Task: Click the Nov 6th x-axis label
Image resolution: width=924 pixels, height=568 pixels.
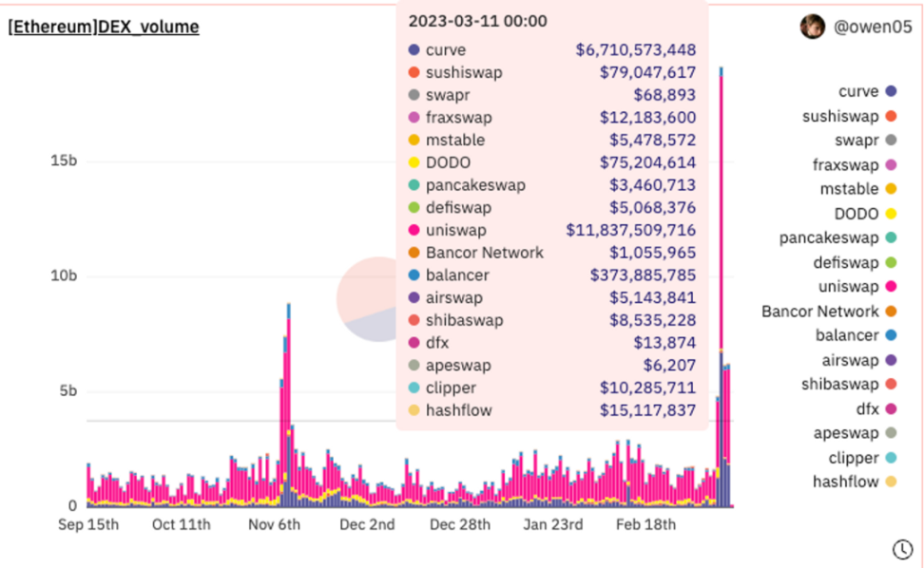Action: coord(274,525)
